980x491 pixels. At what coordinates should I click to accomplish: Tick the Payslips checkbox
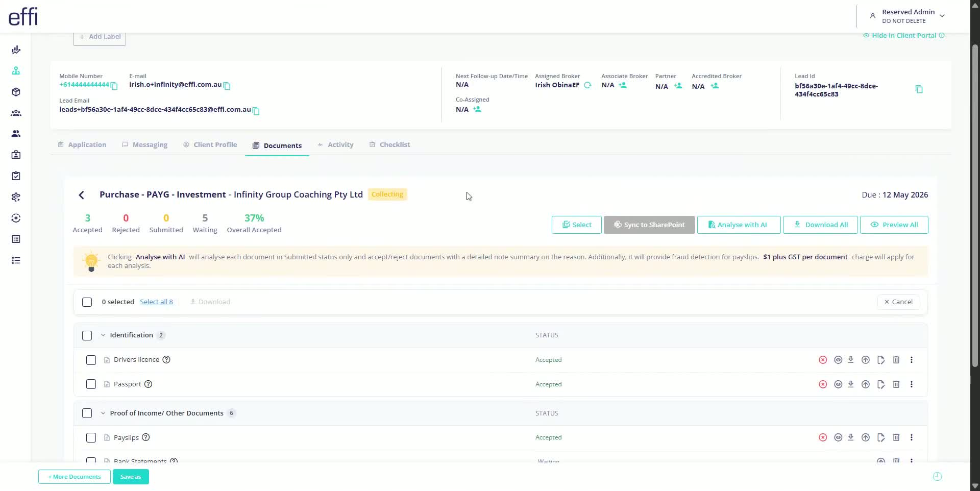pos(91,437)
